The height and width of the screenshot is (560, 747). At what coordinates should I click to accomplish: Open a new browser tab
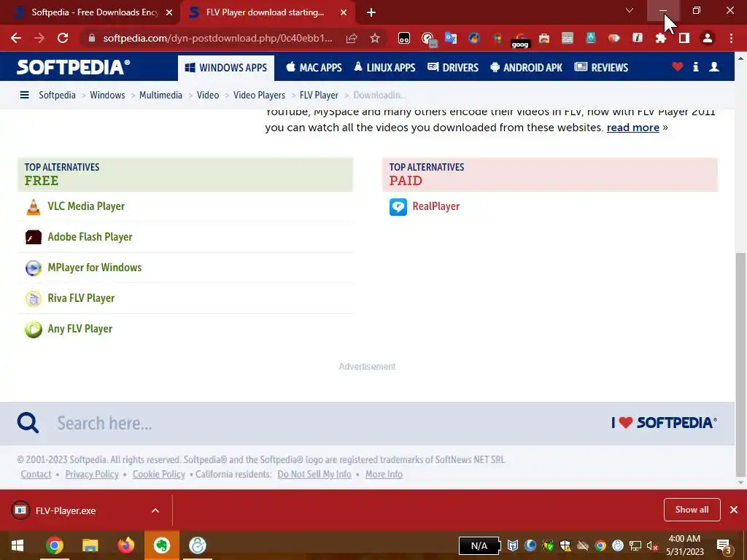point(371,12)
